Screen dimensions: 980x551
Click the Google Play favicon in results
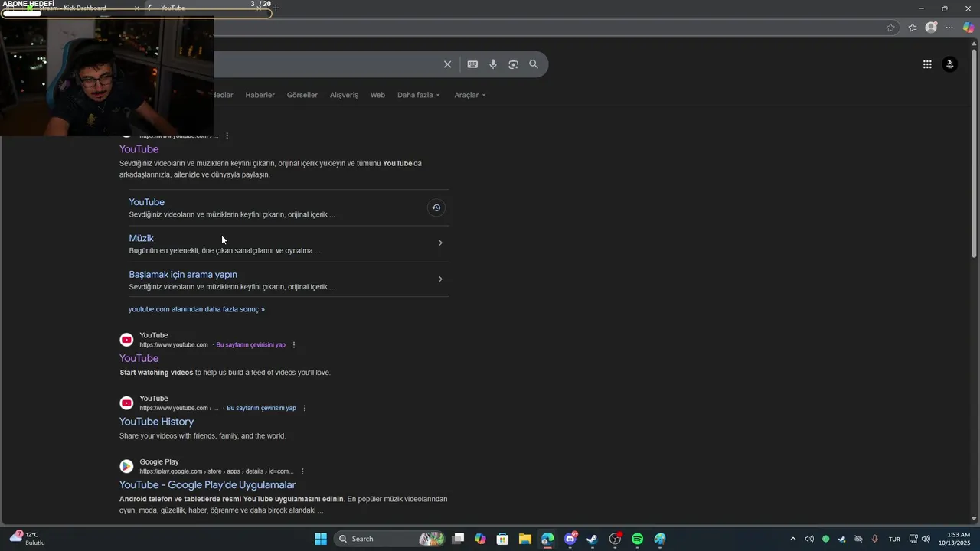coord(126,466)
